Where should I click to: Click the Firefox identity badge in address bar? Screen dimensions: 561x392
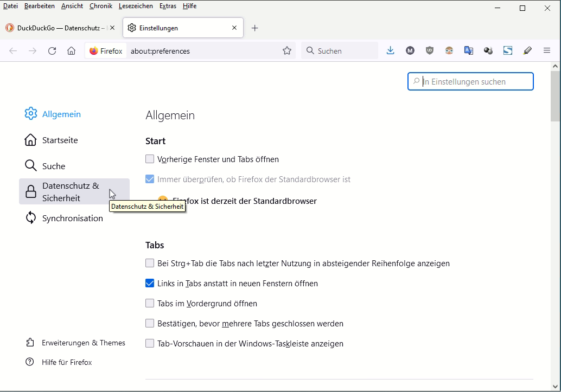coord(106,51)
